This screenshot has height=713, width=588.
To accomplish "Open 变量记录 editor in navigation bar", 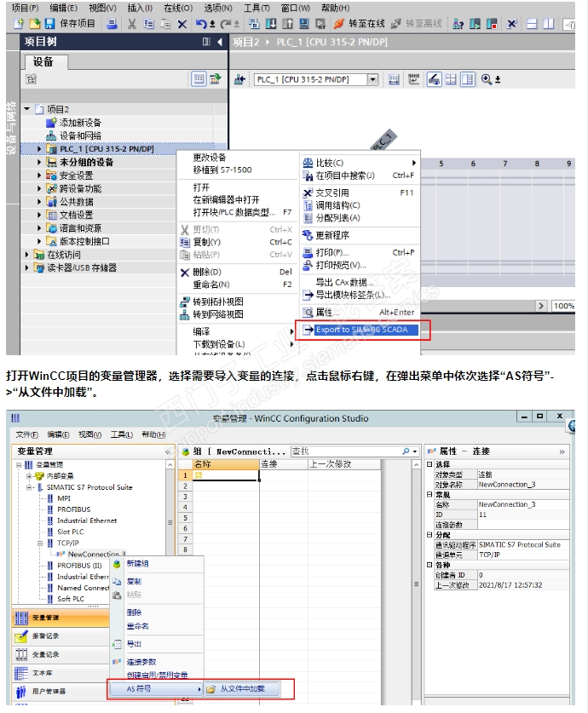I will pos(60,655).
